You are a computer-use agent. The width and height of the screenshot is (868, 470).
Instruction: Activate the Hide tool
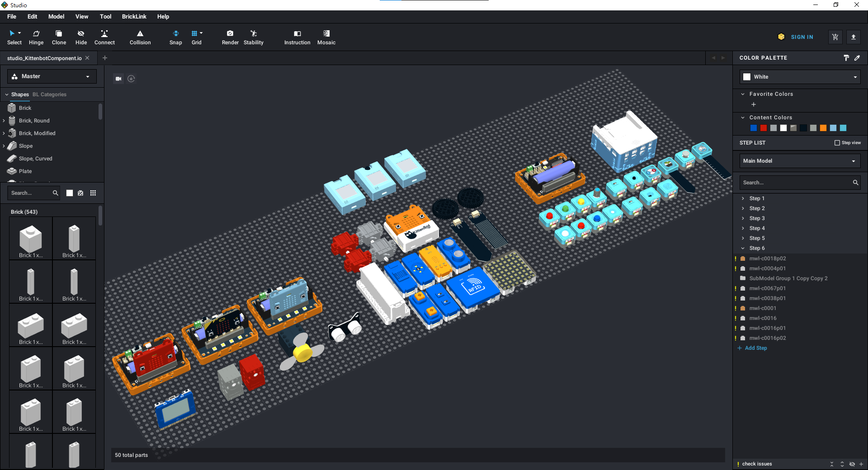point(81,37)
